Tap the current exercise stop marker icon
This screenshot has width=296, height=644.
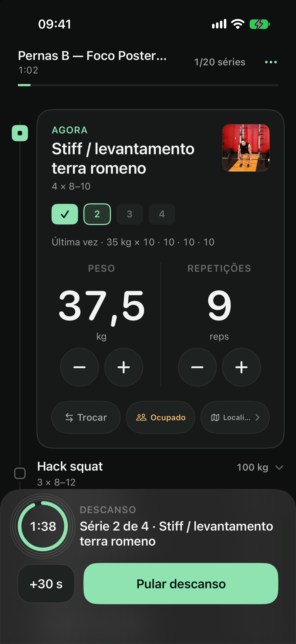(x=20, y=133)
